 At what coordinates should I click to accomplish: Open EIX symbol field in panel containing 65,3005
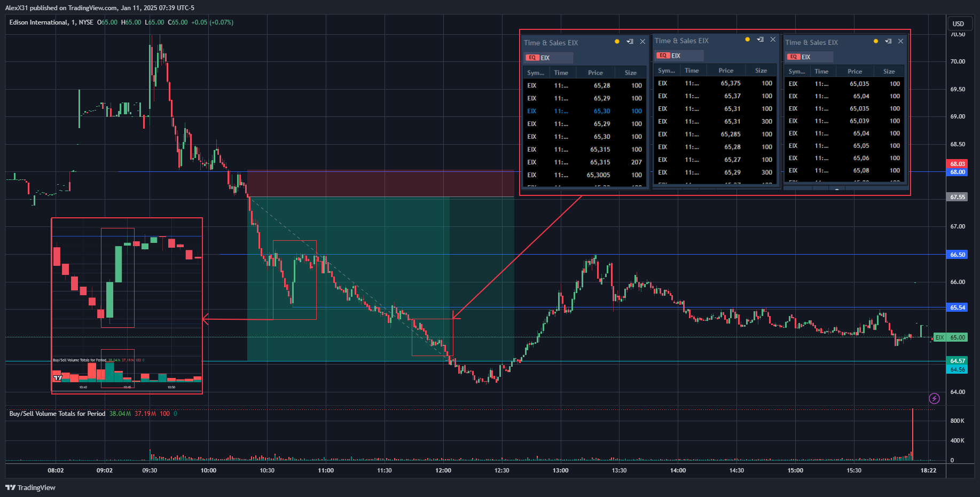(548, 58)
